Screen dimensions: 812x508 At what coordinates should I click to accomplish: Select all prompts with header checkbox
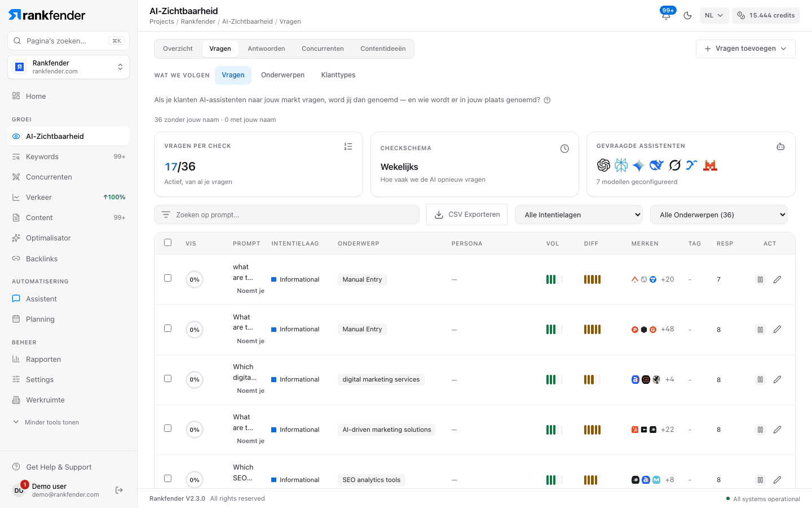pos(167,243)
